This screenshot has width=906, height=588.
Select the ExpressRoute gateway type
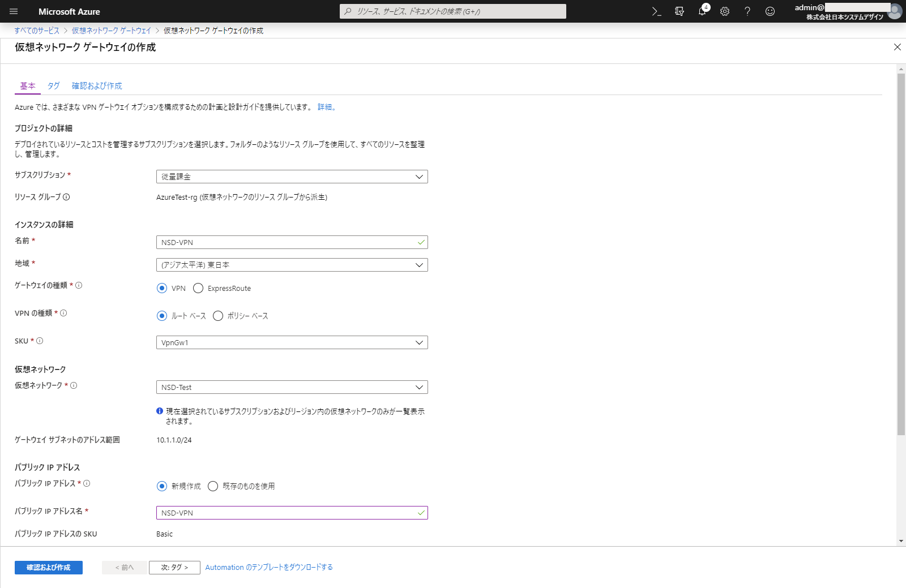coord(198,288)
